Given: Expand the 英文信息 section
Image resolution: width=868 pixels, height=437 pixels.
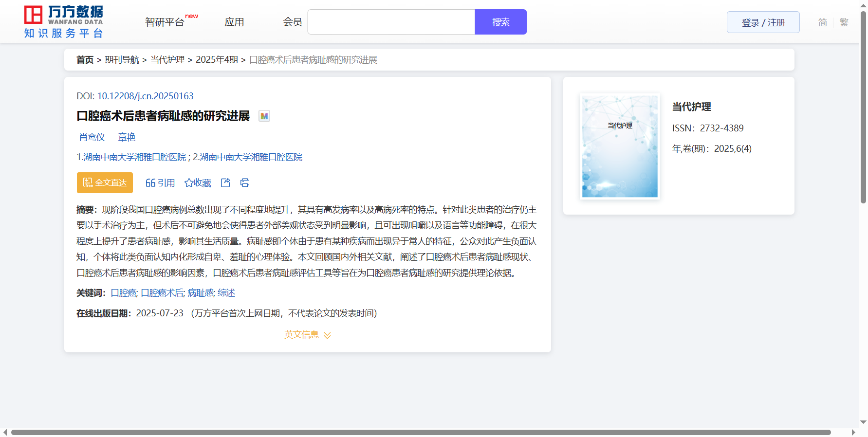Looking at the screenshot, I should tap(307, 335).
